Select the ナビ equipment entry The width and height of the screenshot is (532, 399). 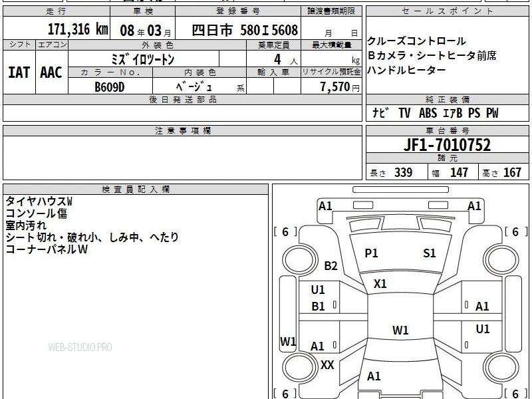pyautogui.click(x=380, y=112)
